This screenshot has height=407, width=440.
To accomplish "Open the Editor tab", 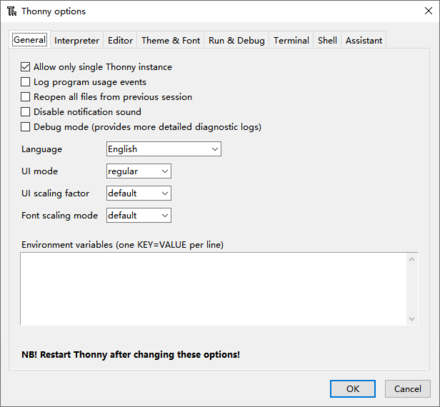I will [x=120, y=41].
